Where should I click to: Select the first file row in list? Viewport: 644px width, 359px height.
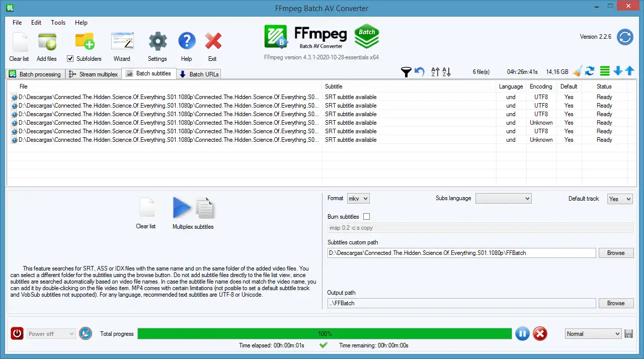[322, 97]
